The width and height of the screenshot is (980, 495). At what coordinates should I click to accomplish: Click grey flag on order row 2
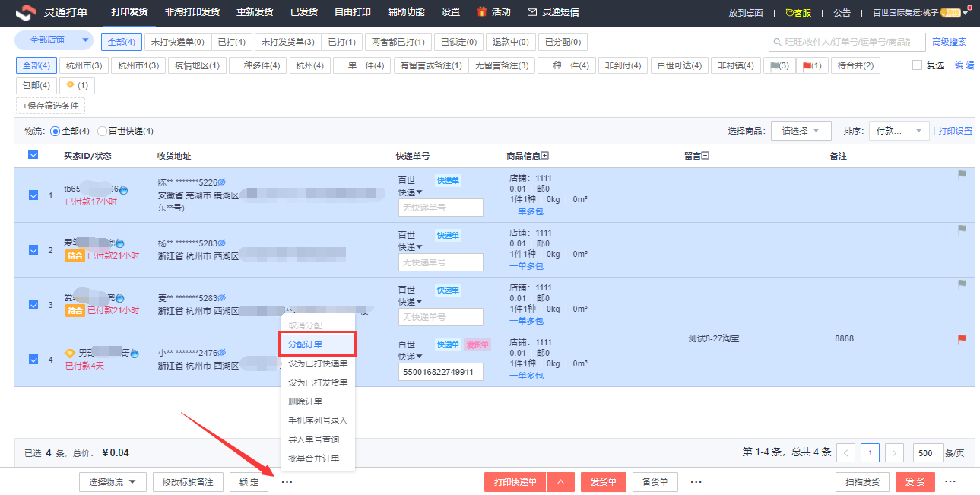coord(962,230)
